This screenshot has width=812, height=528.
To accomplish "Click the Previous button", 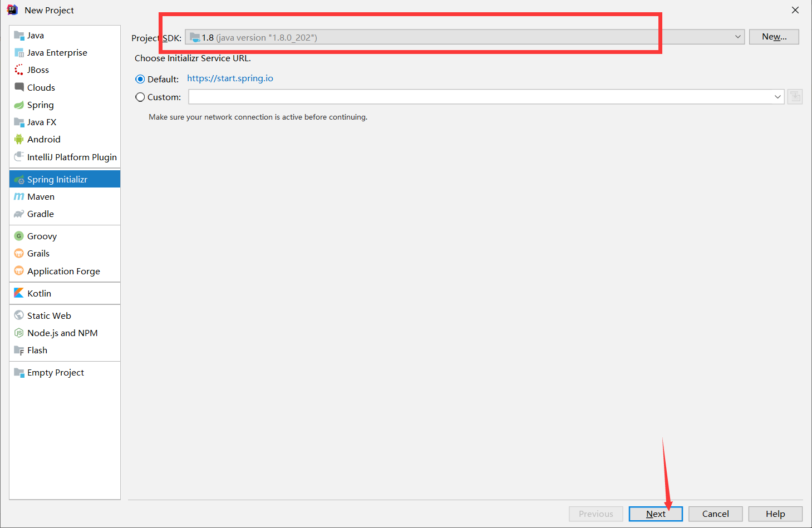I will tap(596, 514).
